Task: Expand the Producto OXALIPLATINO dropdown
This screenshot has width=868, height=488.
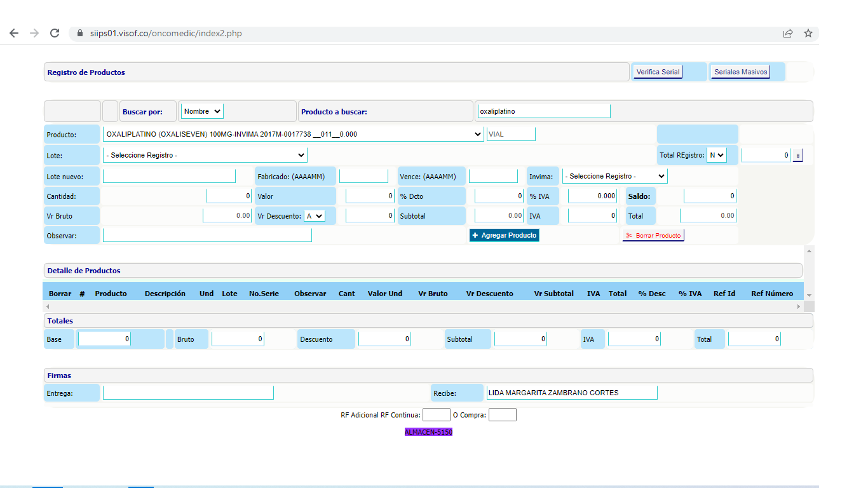Action: coord(293,134)
